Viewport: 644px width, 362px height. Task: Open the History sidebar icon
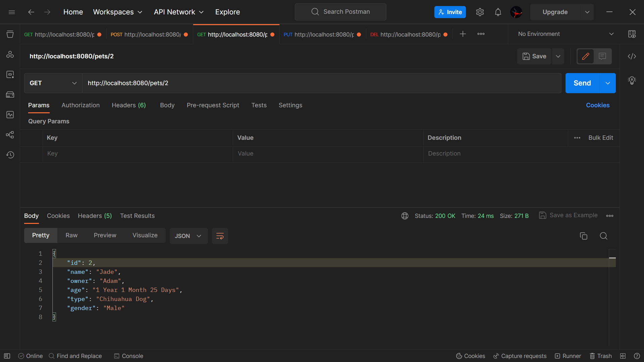click(10, 155)
